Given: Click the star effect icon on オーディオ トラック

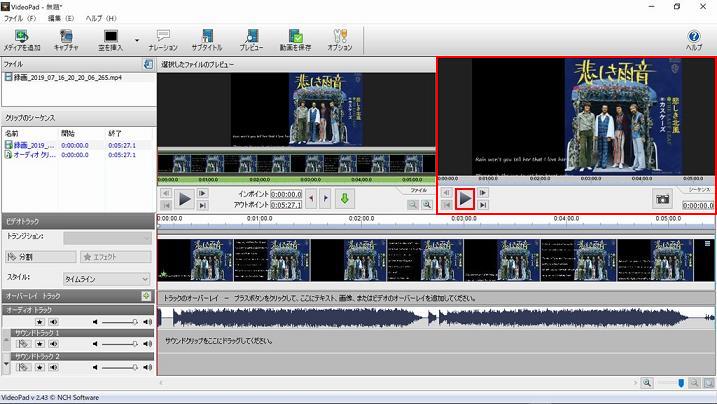Looking at the screenshot, I should (x=40, y=322).
